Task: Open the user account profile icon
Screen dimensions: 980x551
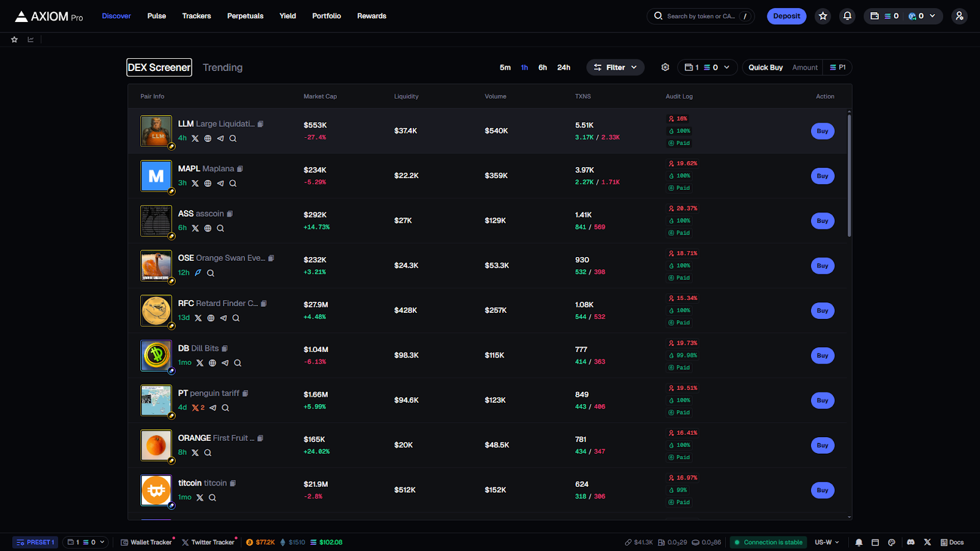Action: coord(960,16)
